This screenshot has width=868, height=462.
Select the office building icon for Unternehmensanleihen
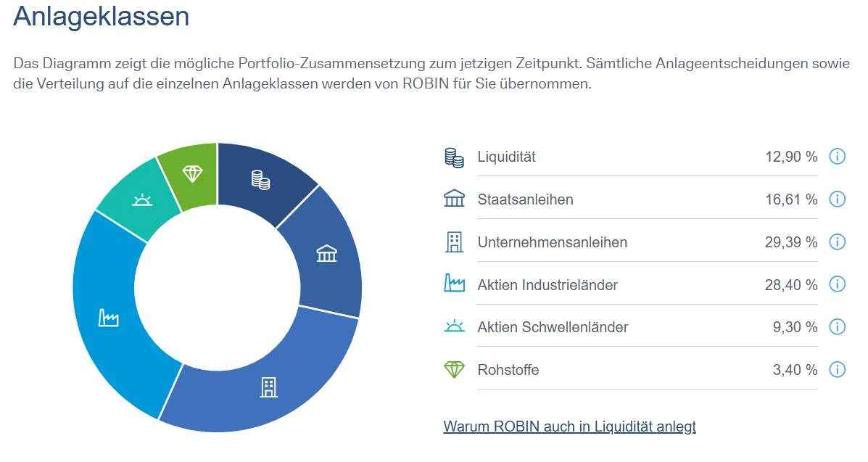454,242
